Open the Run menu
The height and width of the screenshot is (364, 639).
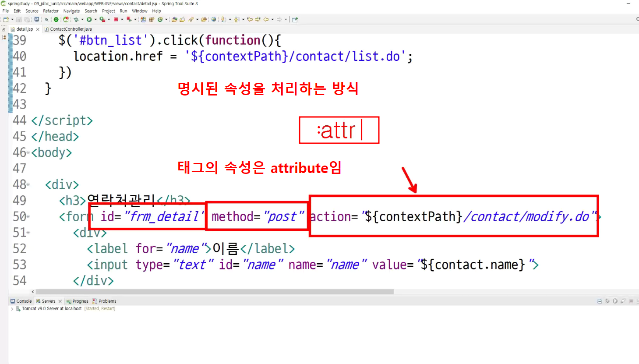[x=124, y=11]
